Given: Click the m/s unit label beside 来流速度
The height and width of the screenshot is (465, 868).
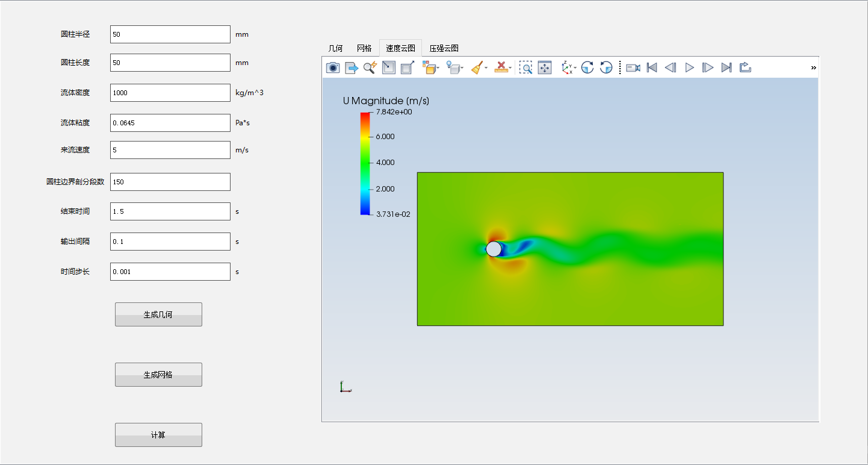Looking at the screenshot, I should pyautogui.click(x=241, y=150).
